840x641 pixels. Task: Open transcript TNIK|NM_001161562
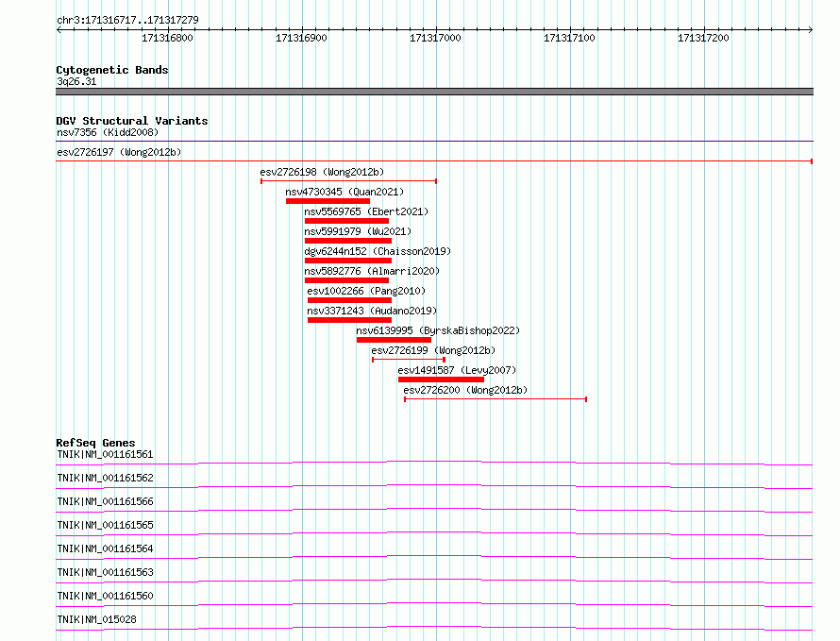[105, 478]
